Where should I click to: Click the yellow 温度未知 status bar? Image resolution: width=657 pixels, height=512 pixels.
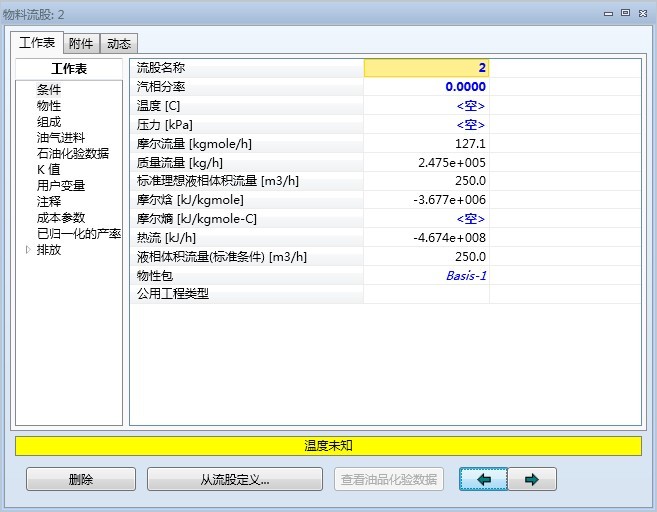[328, 446]
